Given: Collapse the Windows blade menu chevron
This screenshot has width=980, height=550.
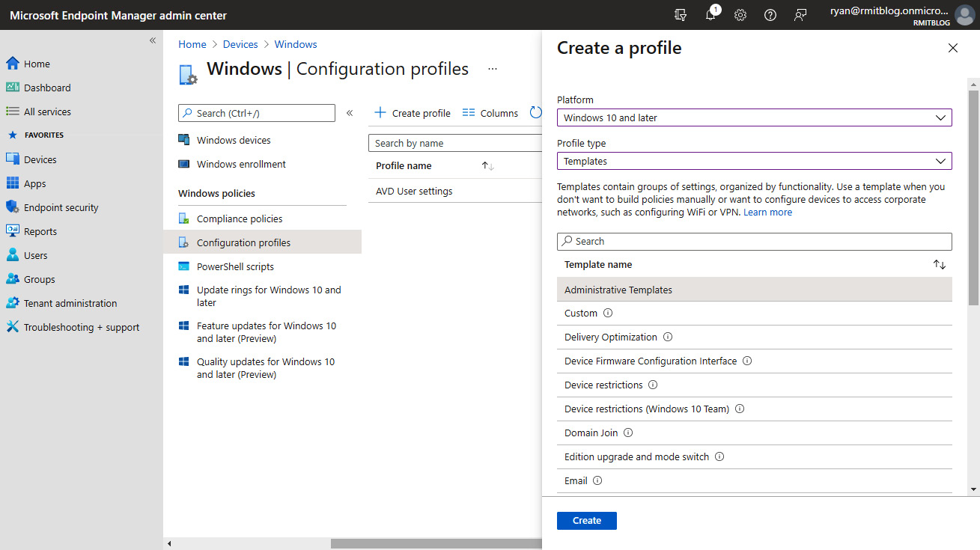Looking at the screenshot, I should click(x=350, y=113).
